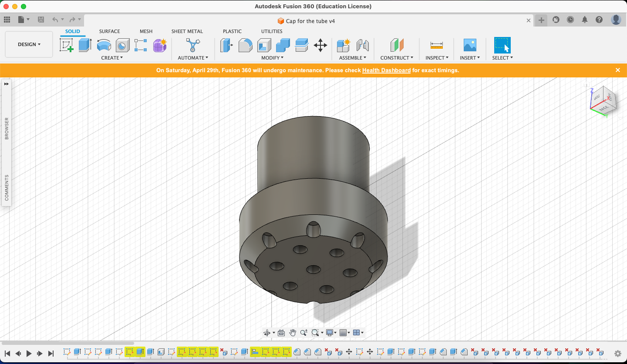This screenshot has height=364, width=627.
Task: Open the Grid and Snaps dropdown
Action: click(344, 333)
